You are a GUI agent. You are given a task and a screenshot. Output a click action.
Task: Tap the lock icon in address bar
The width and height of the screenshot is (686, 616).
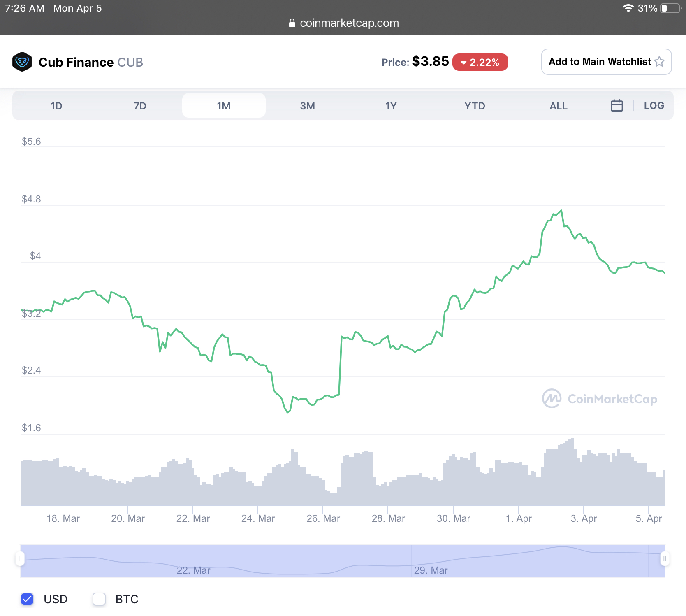(292, 23)
